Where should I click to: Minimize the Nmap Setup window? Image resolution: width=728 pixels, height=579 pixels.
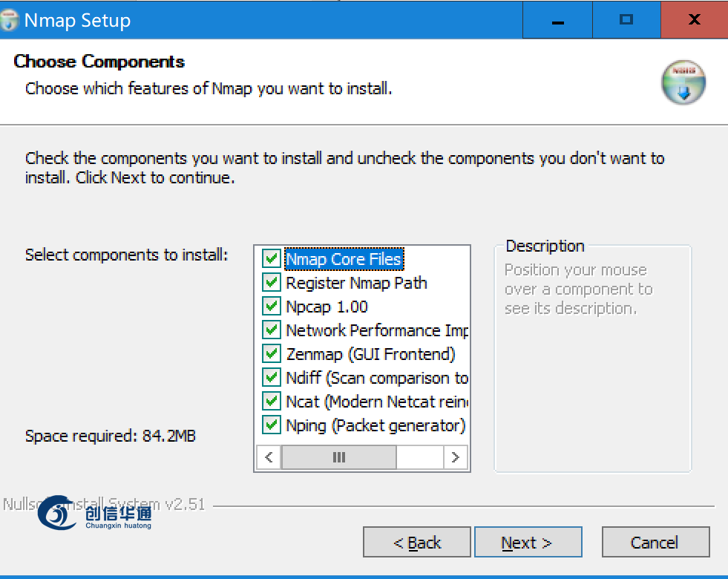click(x=557, y=20)
